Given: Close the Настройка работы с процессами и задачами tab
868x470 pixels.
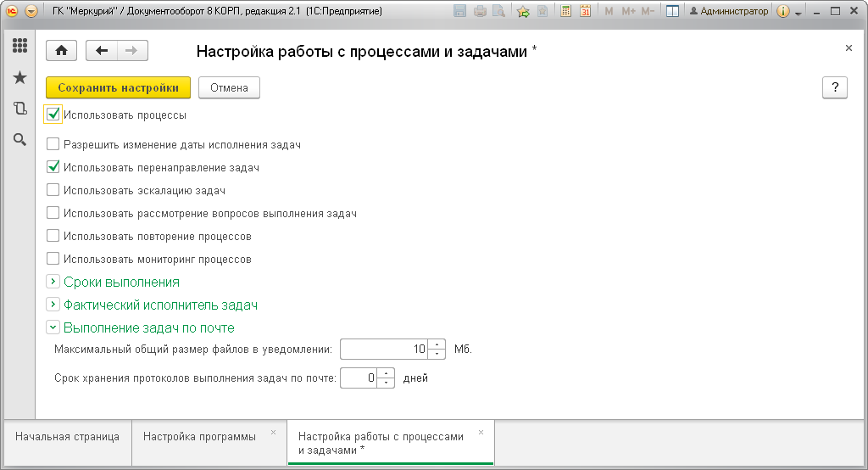Looking at the screenshot, I should [481, 433].
